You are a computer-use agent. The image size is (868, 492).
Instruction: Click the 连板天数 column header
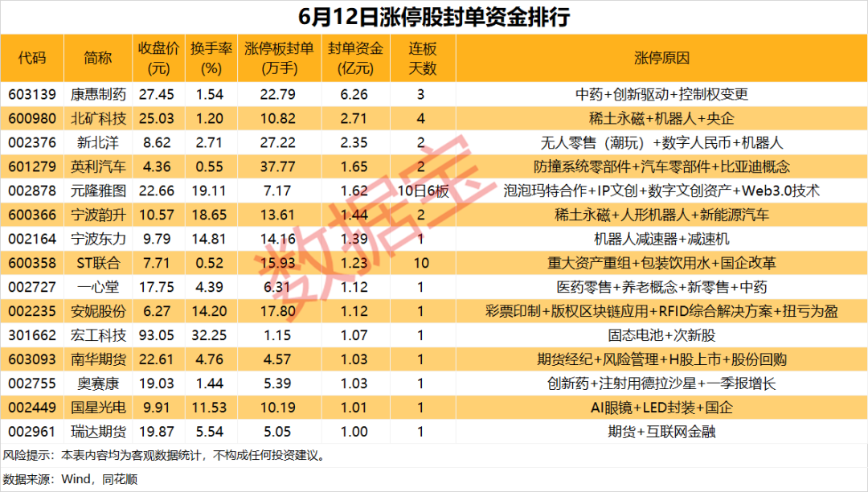423,58
